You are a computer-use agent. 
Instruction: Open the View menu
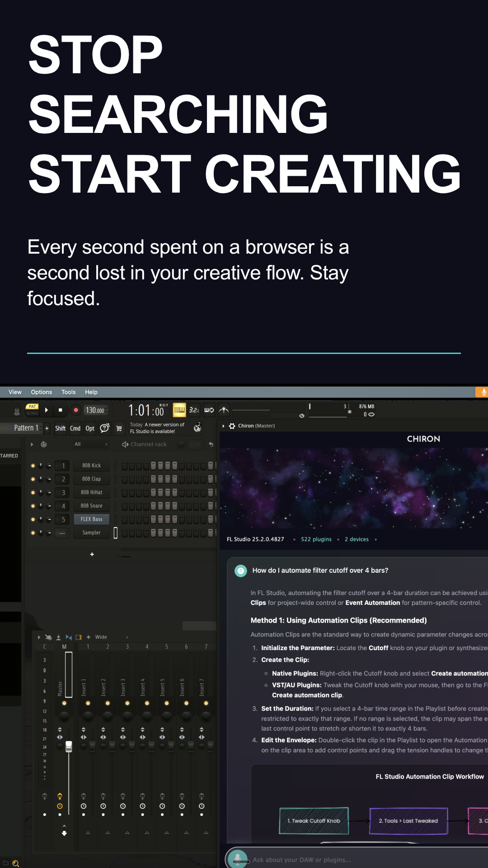[15, 392]
